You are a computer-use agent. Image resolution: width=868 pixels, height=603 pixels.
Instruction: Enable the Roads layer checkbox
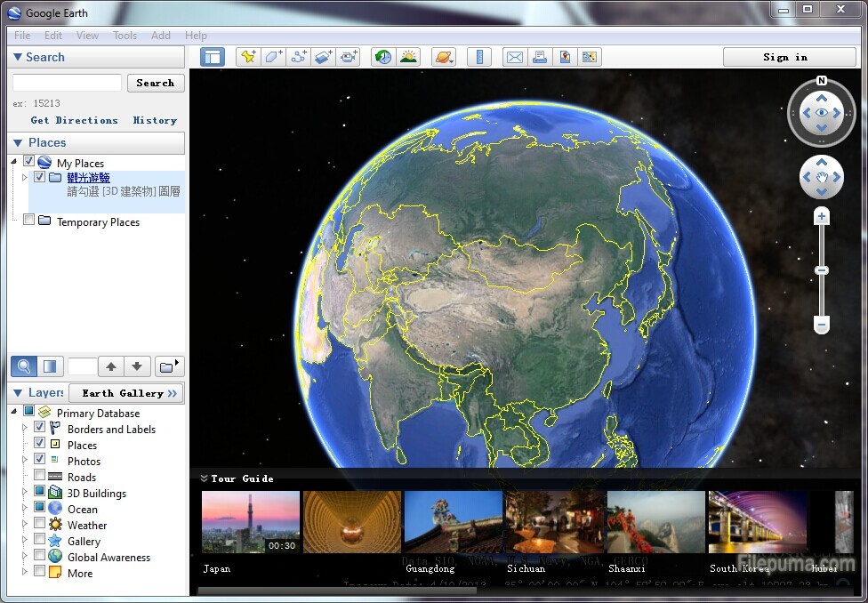[40, 477]
